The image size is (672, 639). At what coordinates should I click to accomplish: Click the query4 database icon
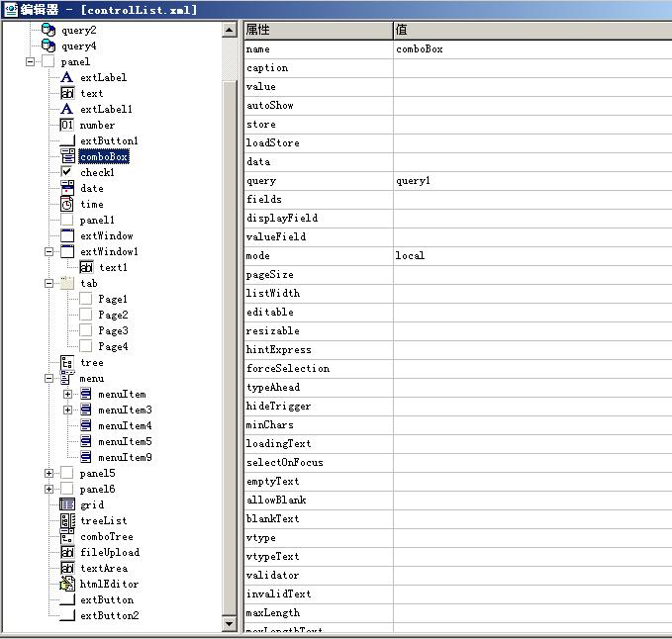click(48, 46)
